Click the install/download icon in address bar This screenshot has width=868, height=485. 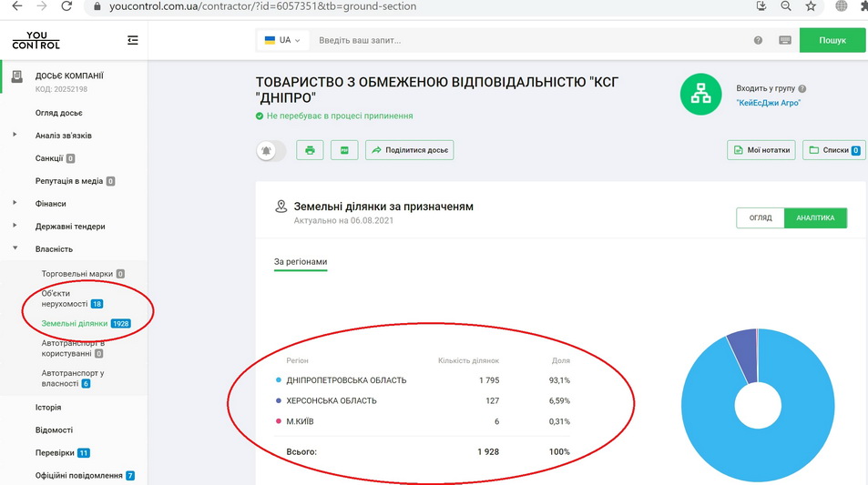(761, 6)
